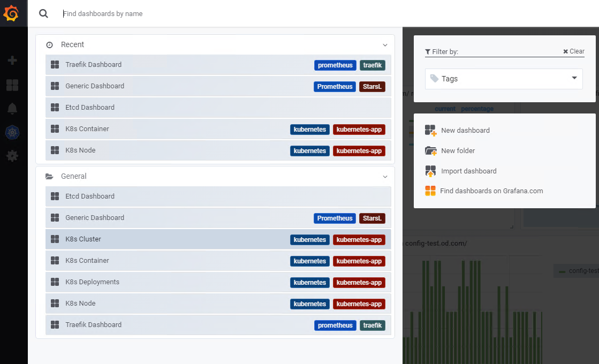
Task: Focus the Find dashboards by name field
Action: 214,14
